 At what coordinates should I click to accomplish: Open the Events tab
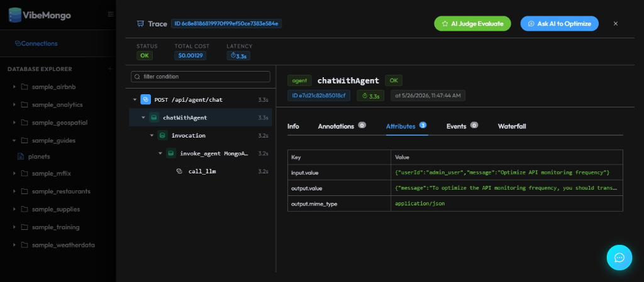[462, 126]
